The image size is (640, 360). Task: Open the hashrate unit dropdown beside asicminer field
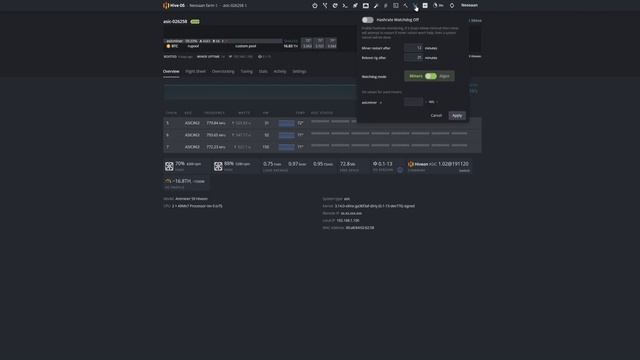pos(432,102)
